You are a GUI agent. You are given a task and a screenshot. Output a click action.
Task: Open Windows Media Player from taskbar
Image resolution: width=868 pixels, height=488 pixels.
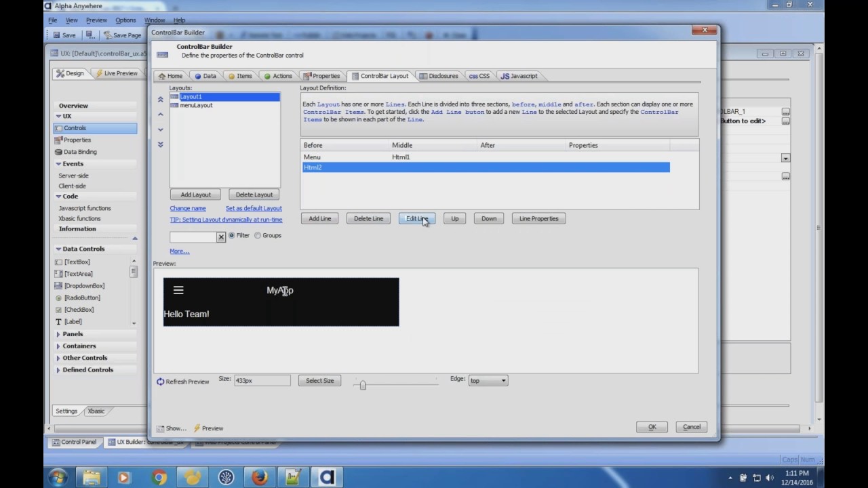125,478
